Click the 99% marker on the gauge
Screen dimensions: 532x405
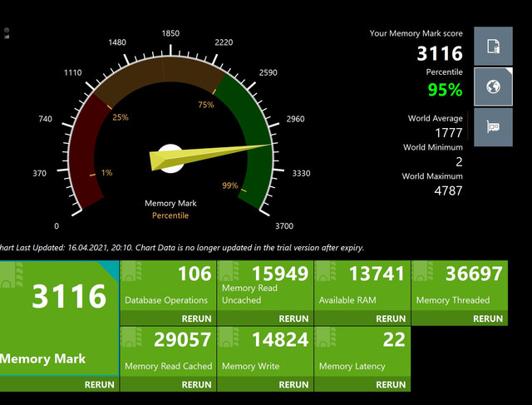click(230, 185)
